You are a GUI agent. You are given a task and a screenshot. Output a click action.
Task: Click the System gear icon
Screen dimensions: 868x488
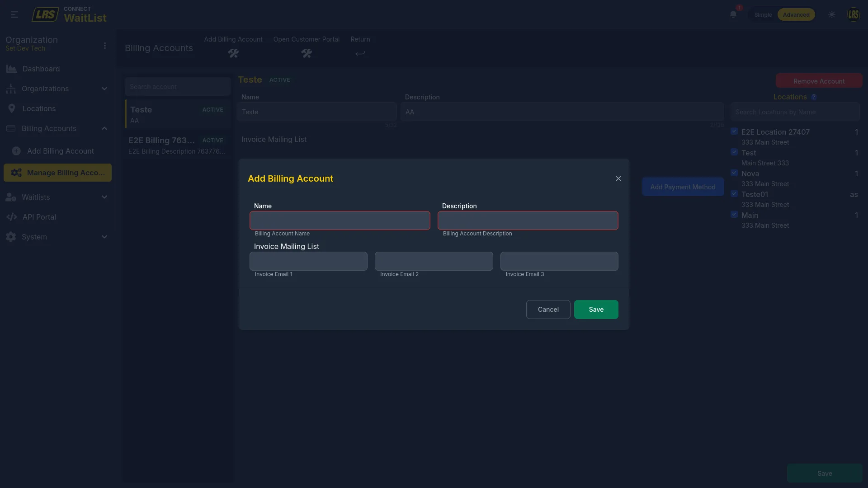pos(11,237)
